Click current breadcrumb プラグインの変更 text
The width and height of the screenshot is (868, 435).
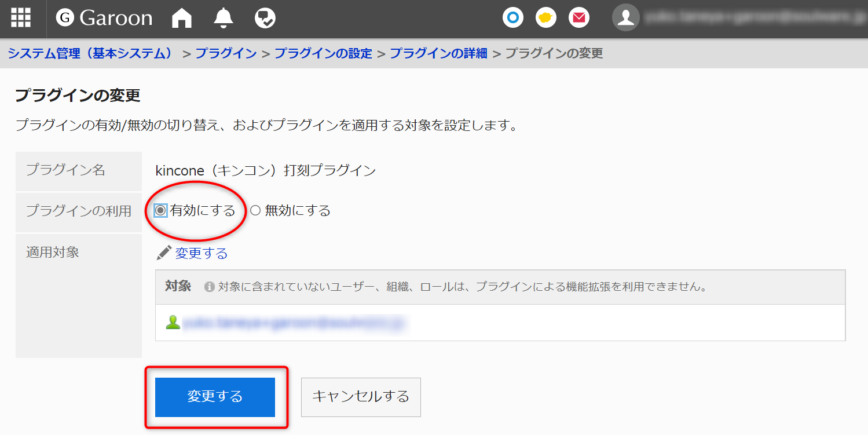coord(554,53)
